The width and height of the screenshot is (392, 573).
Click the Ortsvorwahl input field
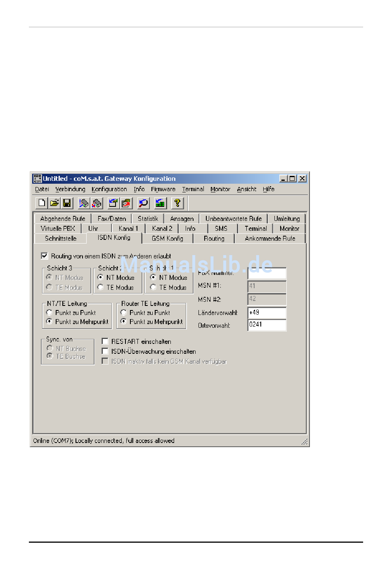point(267,325)
